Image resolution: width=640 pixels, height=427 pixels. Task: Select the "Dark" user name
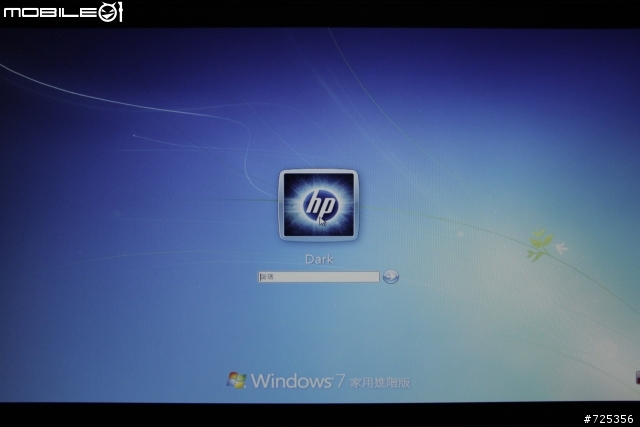pos(319,259)
